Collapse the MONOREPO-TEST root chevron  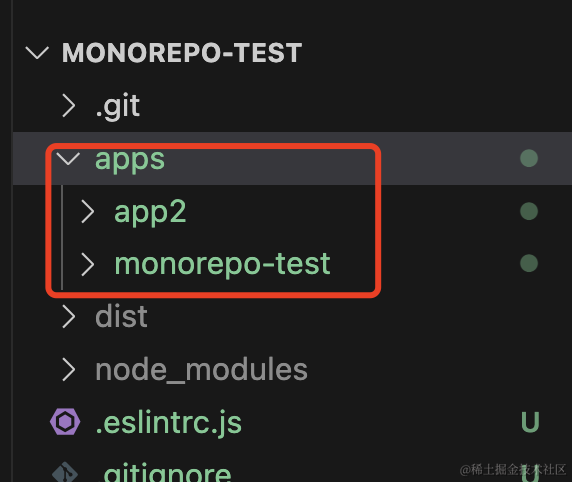click(37, 53)
